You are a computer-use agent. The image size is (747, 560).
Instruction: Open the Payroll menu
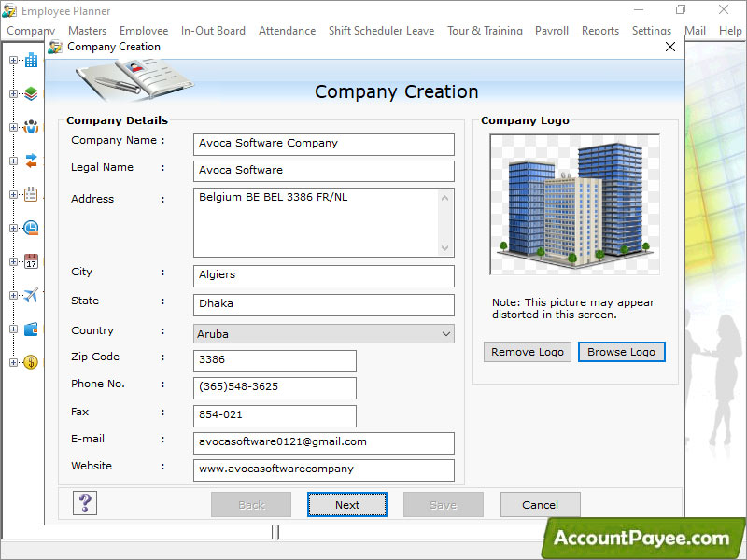[x=552, y=31]
